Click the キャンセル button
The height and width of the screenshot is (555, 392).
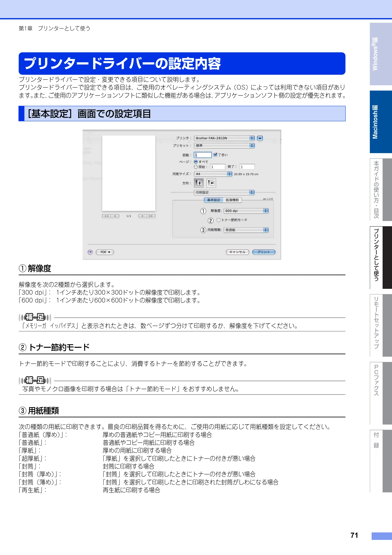(237, 252)
